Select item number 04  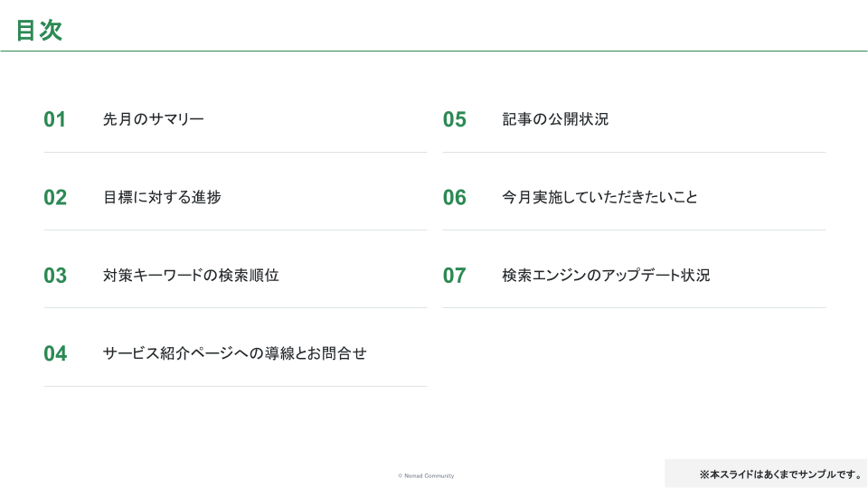click(x=55, y=353)
